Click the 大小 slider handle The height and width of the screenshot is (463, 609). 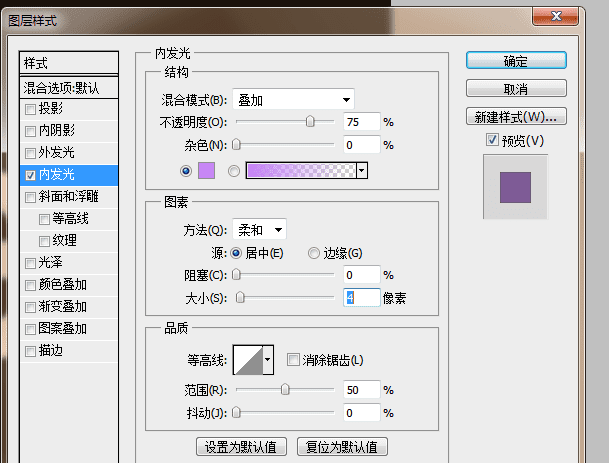(x=240, y=298)
